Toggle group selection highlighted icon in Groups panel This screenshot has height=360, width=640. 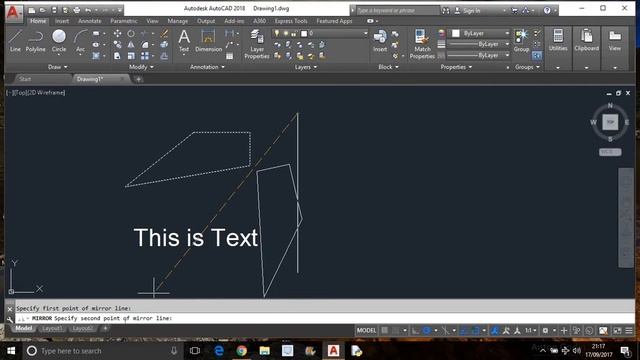[537, 56]
